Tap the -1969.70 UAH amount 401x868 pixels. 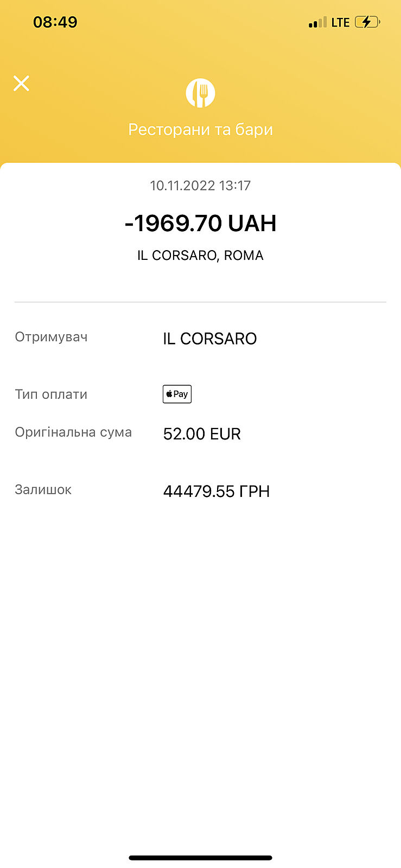click(x=200, y=224)
